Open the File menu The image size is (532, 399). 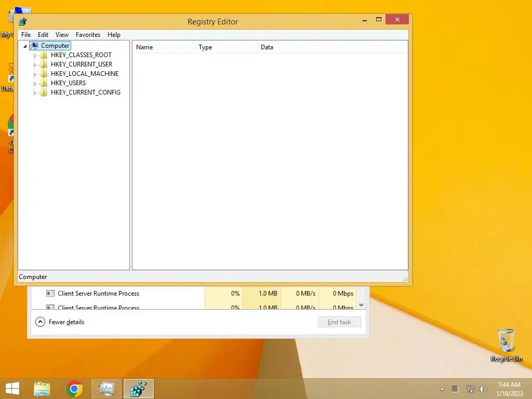(x=26, y=35)
